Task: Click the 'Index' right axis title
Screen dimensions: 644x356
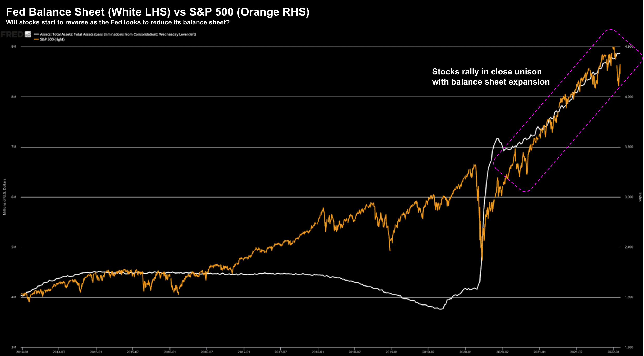Action: pyautogui.click(x=640, y=197)
